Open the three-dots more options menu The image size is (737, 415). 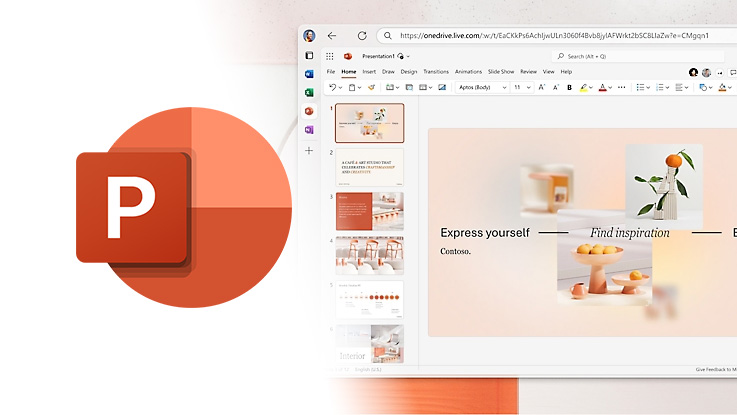click(x=621, y=87)
